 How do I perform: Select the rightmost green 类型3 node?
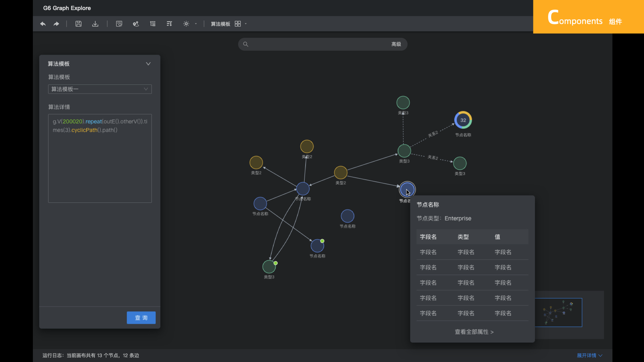click(x=460, y=163)
